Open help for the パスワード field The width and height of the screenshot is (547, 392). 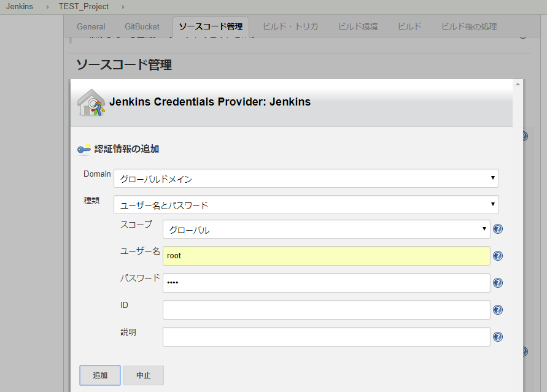point(498,283)
